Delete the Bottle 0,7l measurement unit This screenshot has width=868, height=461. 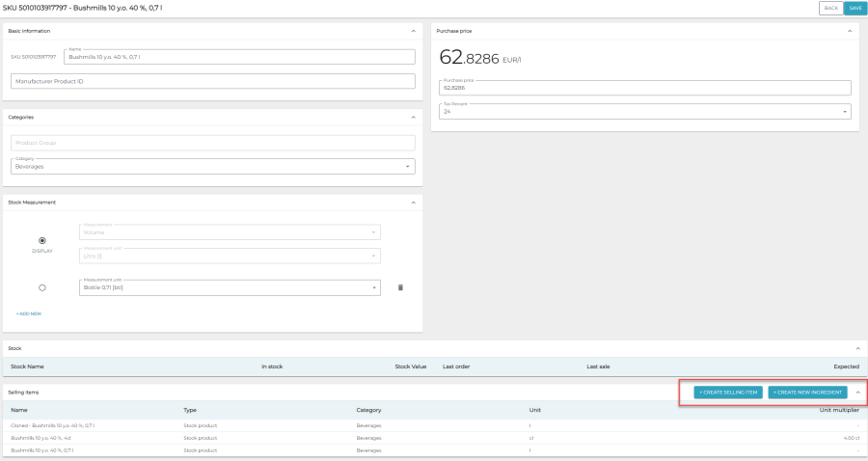(x=400, y=287)
